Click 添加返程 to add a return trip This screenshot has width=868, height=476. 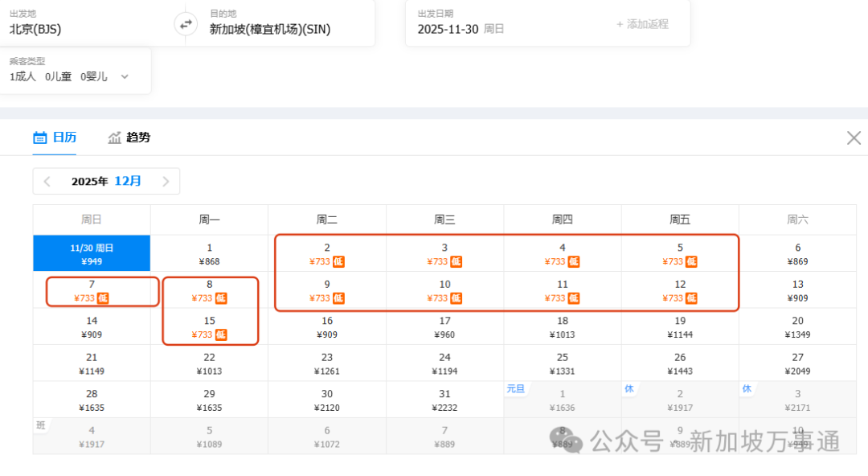(648, 23)
